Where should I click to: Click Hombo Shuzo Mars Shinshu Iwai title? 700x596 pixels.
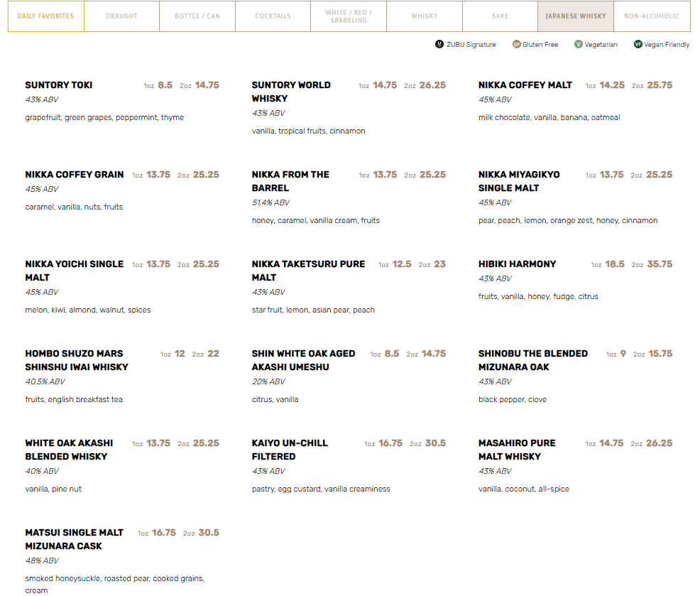click(77, 360)
